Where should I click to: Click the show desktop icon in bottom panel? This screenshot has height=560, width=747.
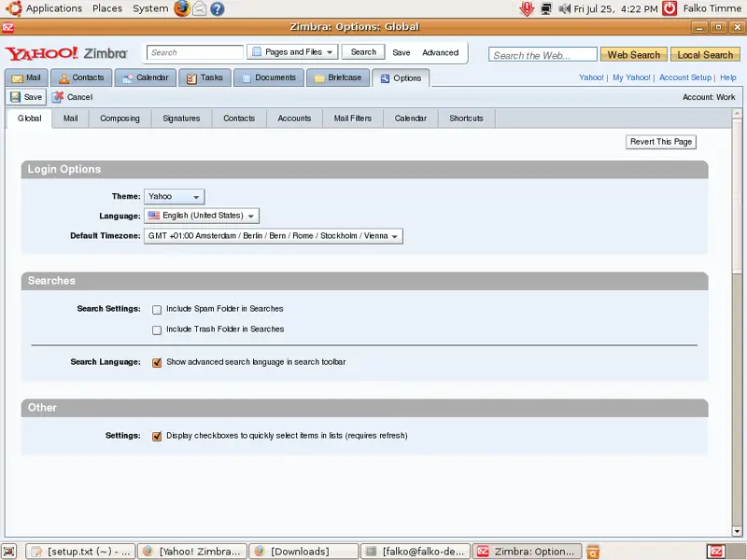[x=9, y=552]
